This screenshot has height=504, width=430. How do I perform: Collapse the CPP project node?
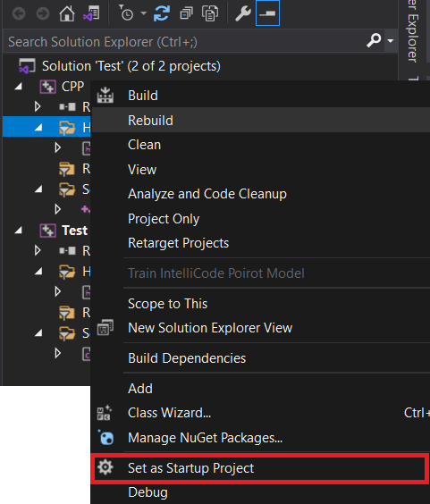click(19, 87)
